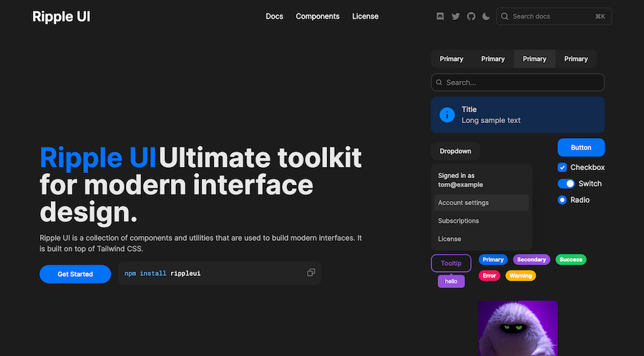Click the Signed in as tom@example text
This screenshot has height=356, width=644.
pyautogui.click(x=460, y=180)
